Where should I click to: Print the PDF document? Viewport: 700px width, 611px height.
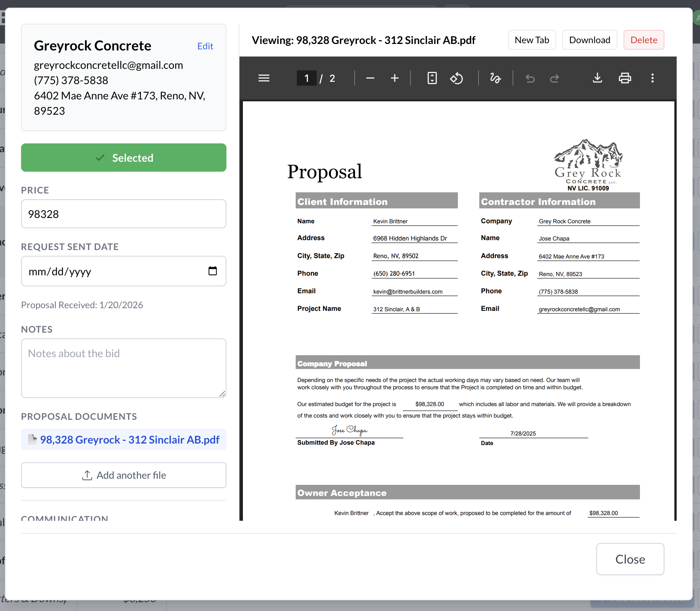(625, 78)
